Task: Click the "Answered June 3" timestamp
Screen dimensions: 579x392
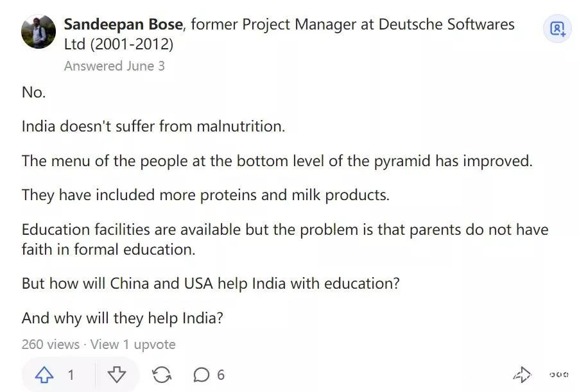Action: (x=114, y=66)
